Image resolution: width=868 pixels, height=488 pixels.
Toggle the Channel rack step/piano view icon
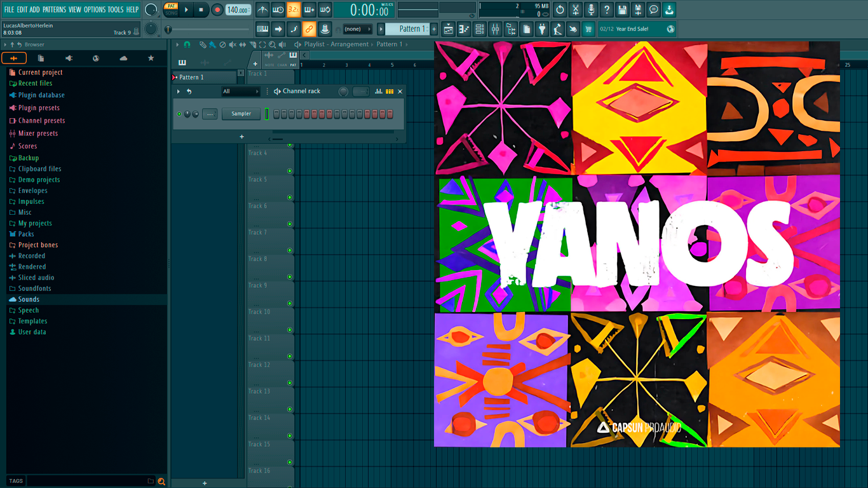tap(390, 91)
